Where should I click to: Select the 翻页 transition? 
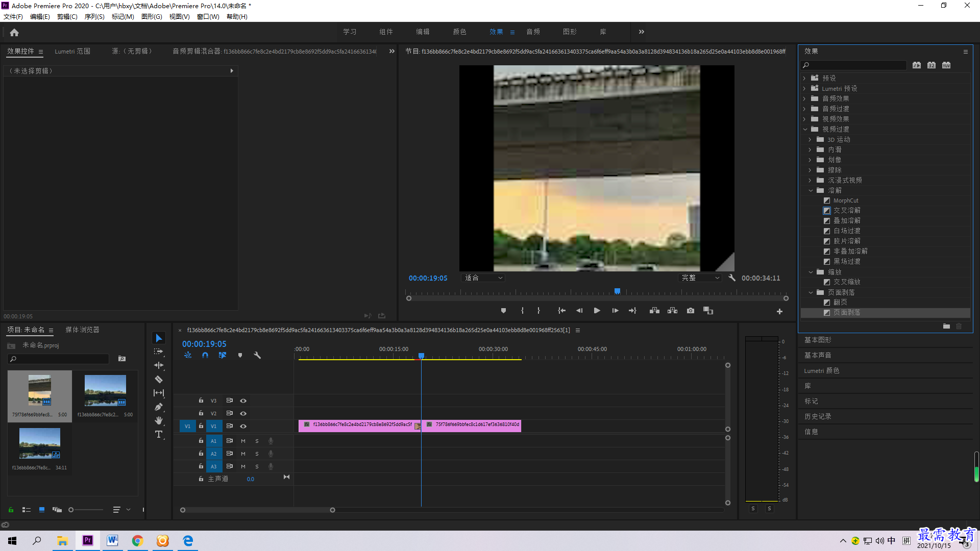tap(840, 303)
